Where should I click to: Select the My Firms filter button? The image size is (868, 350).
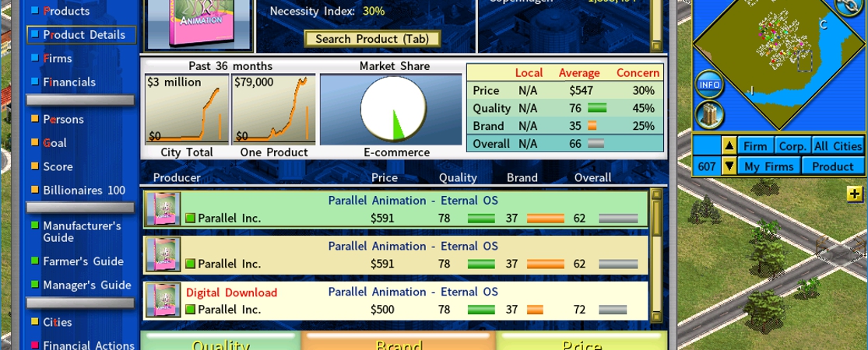(x=768, y=166)
